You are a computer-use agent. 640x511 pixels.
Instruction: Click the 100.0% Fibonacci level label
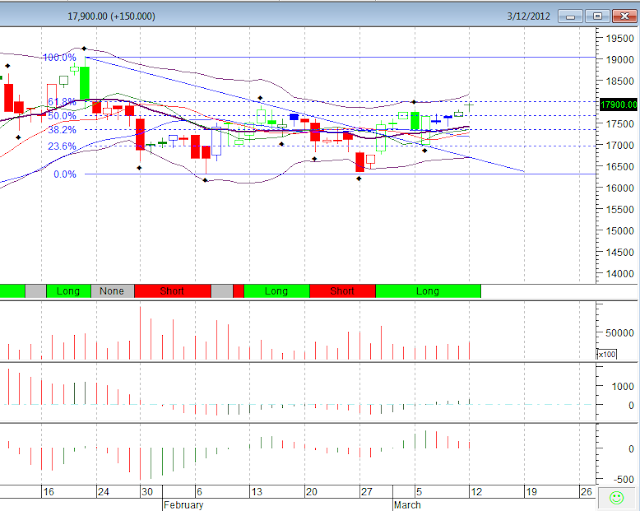60,57
